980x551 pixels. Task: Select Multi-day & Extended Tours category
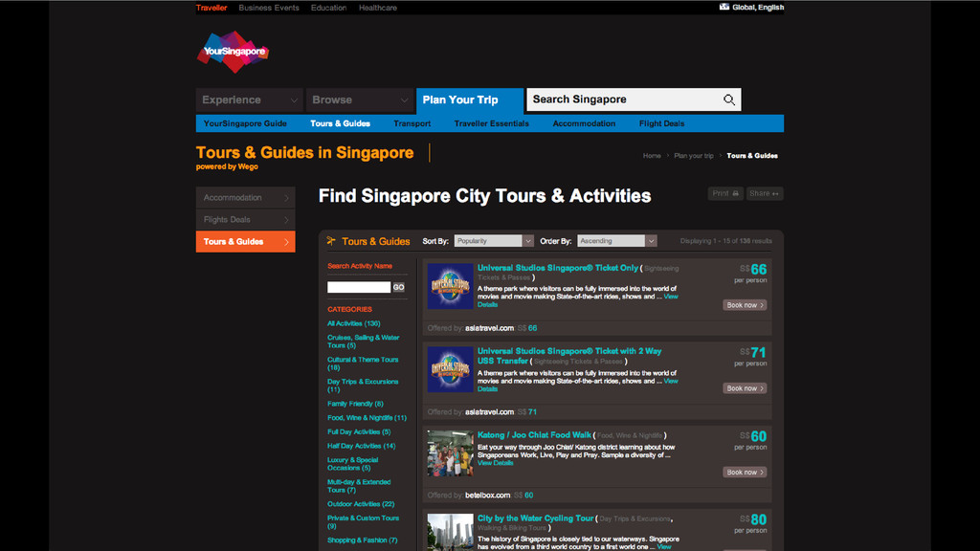359,486
